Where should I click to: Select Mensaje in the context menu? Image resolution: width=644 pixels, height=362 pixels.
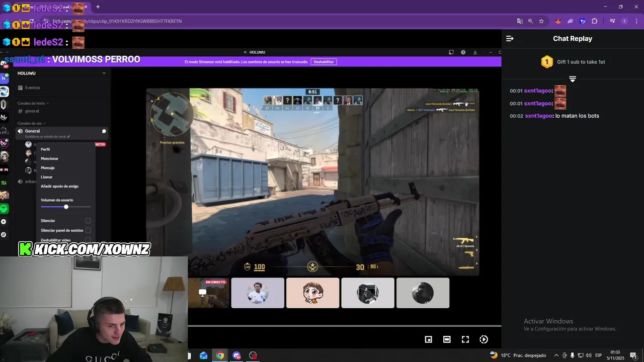tap(48, 168)
